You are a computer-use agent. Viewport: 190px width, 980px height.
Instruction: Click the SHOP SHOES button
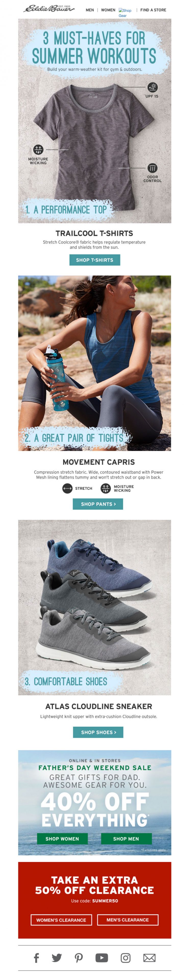click(98, 732)
